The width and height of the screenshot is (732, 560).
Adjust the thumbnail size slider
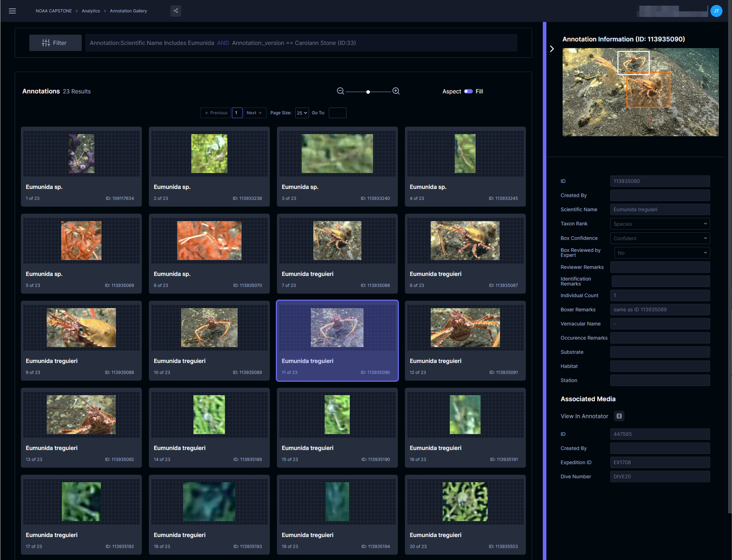(368, 92)
